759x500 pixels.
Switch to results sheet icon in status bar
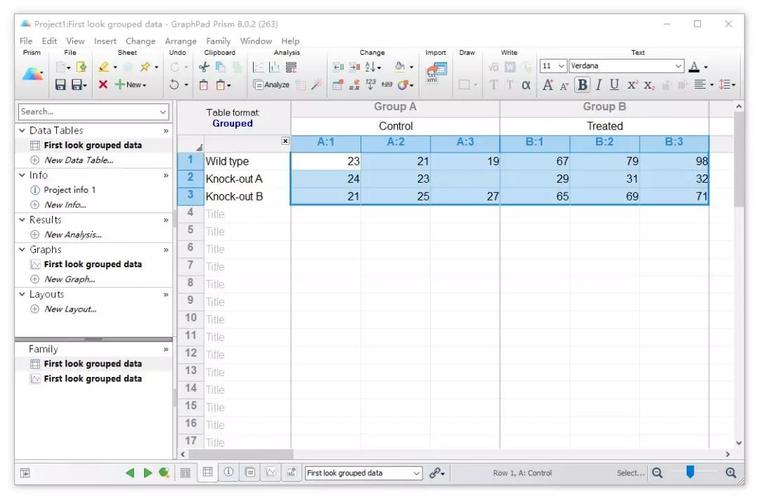point(250,472)
